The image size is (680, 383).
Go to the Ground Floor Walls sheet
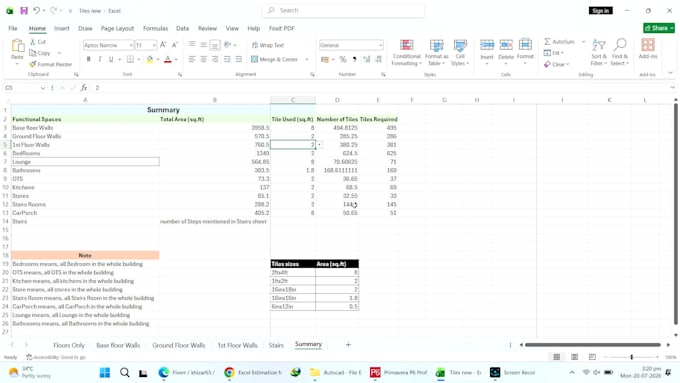click(x=178, y=345)
